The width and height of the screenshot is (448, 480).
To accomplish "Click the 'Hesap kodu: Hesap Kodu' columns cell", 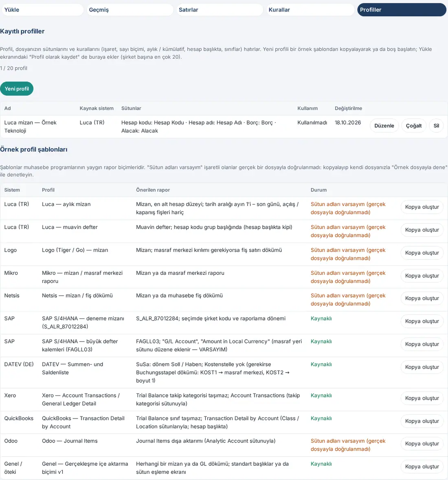I will click(199, 127).
